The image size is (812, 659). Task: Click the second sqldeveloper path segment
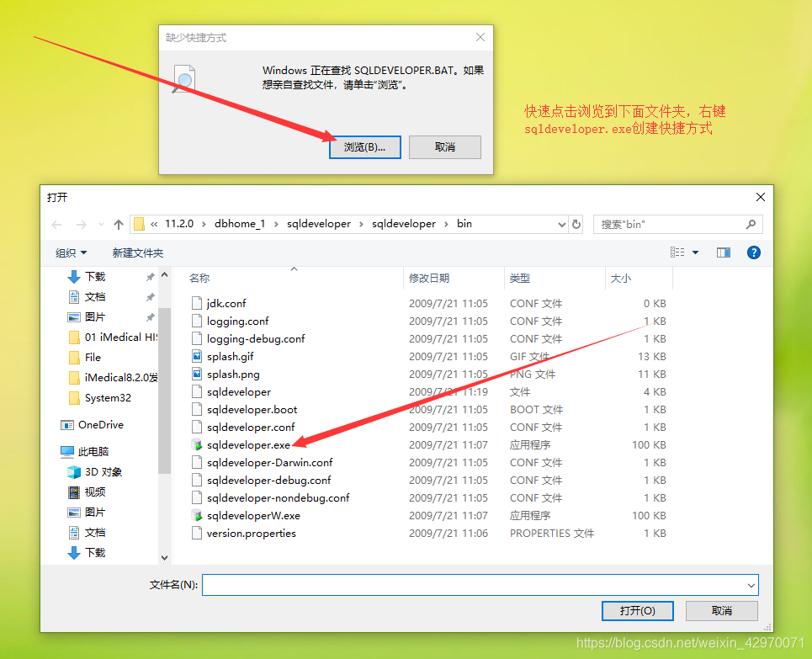click(403, 224)
